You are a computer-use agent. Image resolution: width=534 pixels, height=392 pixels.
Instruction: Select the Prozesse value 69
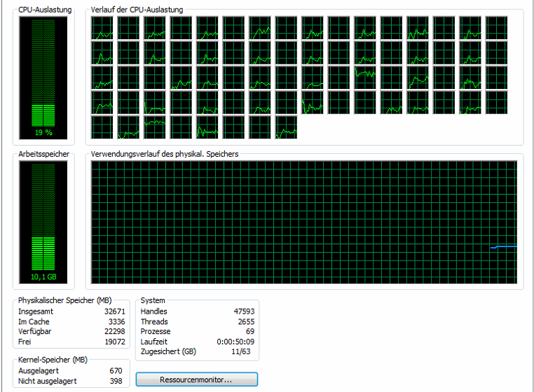[250, 331]
